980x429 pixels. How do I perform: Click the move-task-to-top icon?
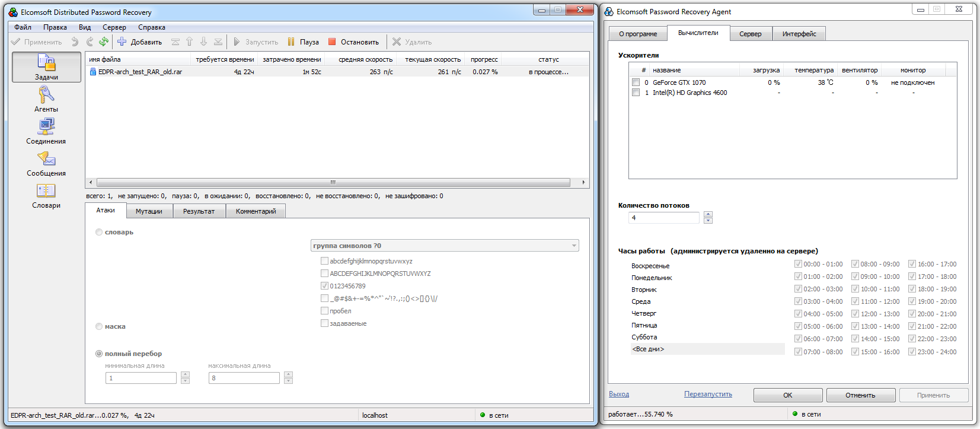pyautogui.click(x=175, y=42)
